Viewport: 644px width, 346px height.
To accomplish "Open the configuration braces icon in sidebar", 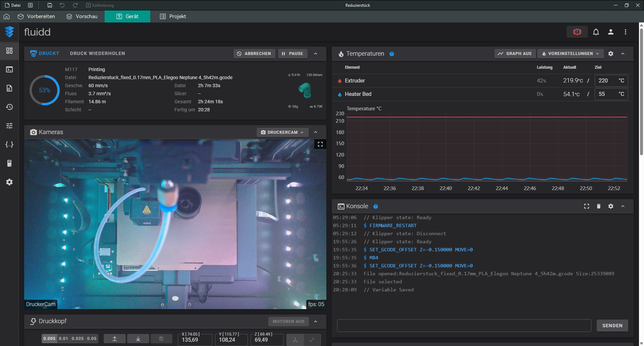I will (x=9, y=145).
